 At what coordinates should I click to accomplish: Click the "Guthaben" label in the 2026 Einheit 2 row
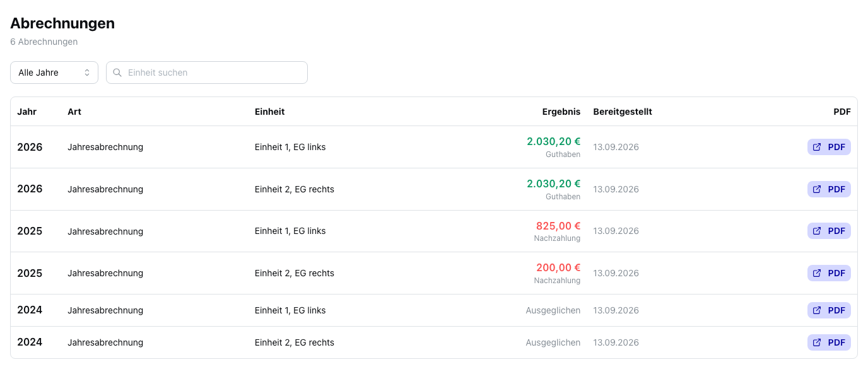[563, 197]
